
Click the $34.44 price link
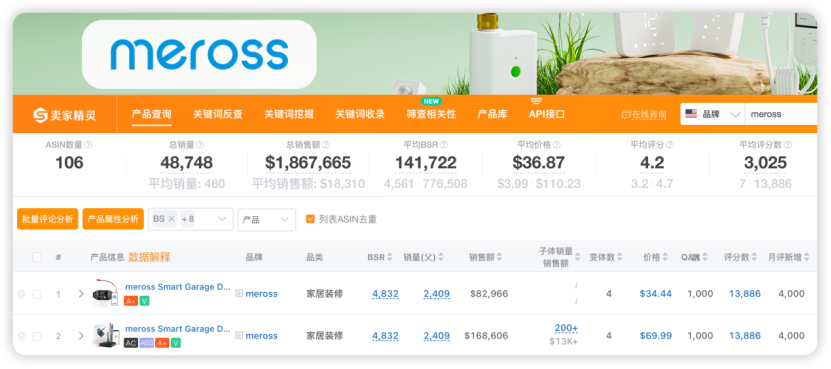656,294
